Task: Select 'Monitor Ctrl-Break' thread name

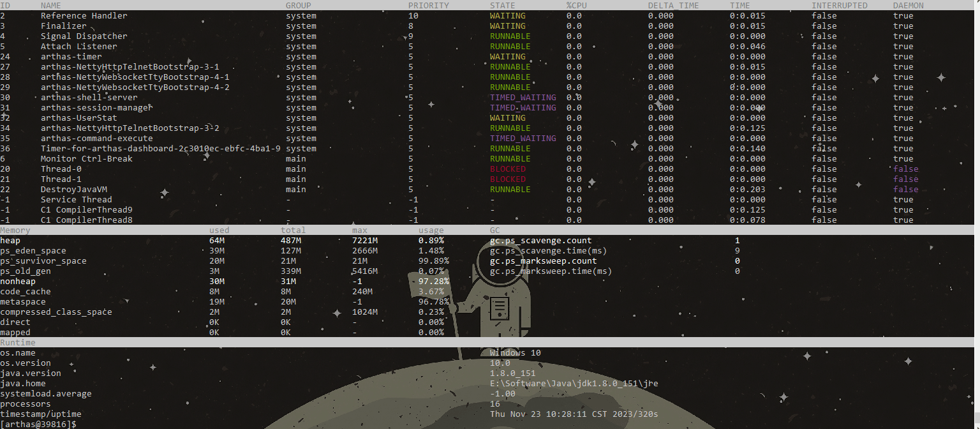Action: click(87, 159)
